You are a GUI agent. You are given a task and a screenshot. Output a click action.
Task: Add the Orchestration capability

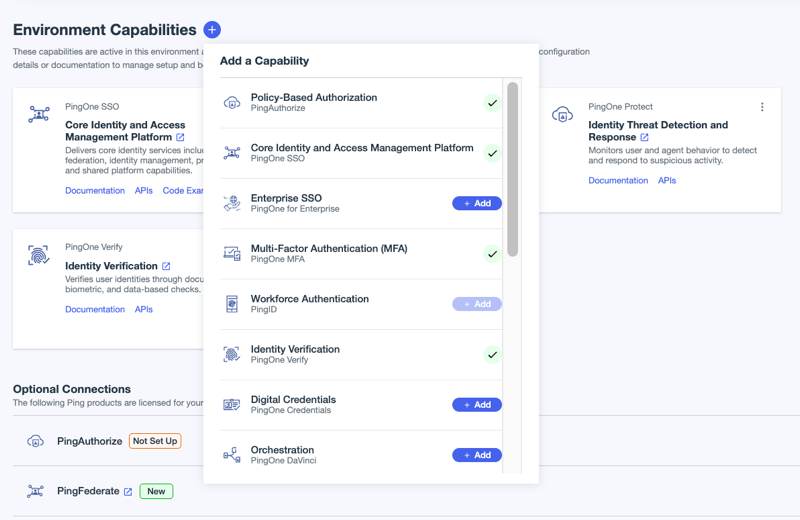477,455
